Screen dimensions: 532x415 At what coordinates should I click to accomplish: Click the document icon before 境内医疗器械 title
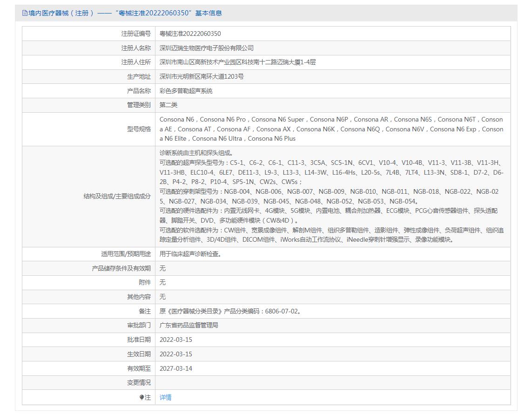25,13
